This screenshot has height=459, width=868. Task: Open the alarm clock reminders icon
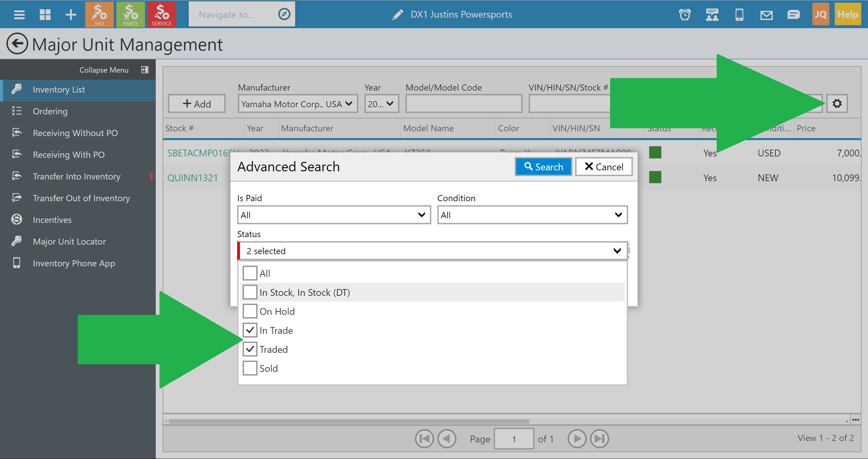[x=684, y=15]
